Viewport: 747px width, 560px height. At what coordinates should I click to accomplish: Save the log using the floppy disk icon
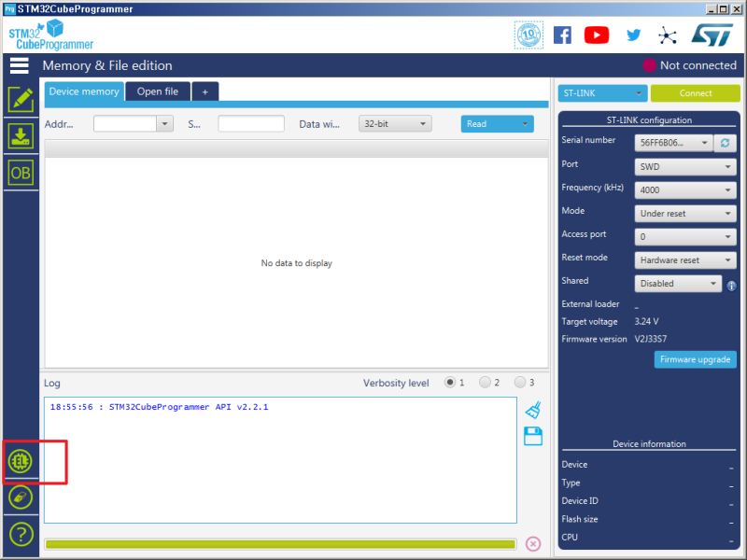tap(533, 436)
